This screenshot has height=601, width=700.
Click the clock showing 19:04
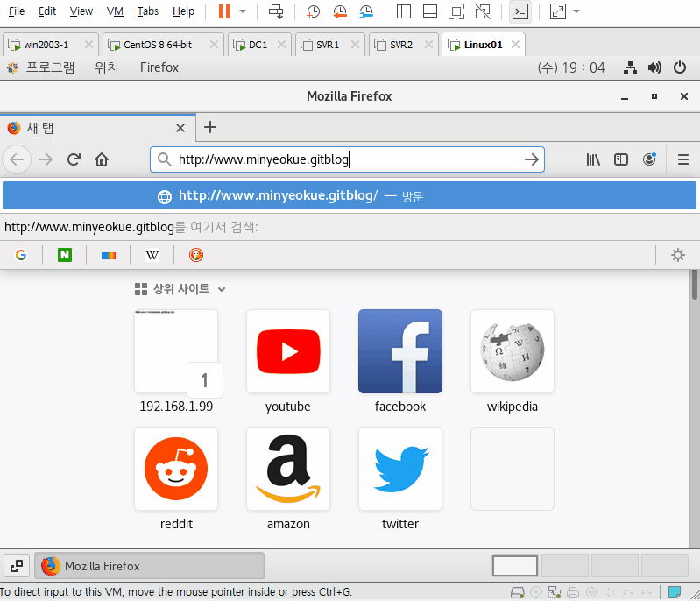[x=571, y=67]
